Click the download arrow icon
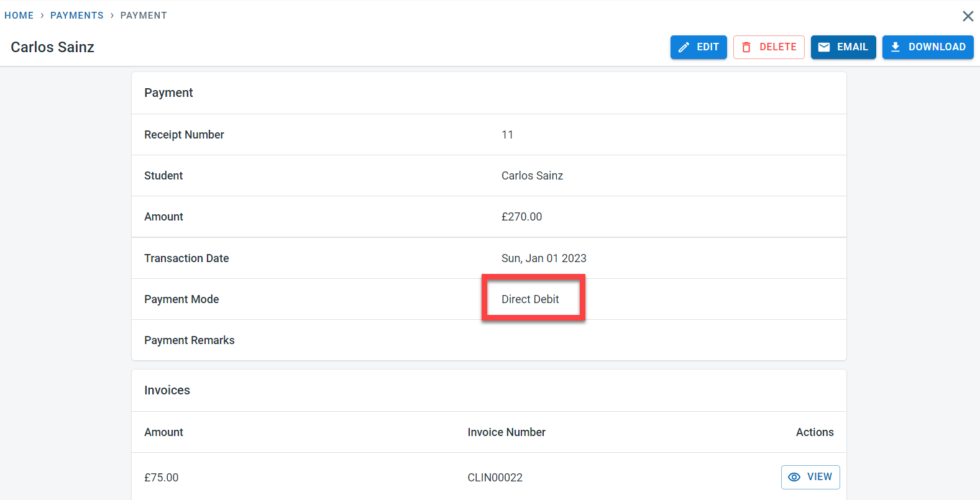The width and height of the screenshot is (980, 500). pos(895,47)
